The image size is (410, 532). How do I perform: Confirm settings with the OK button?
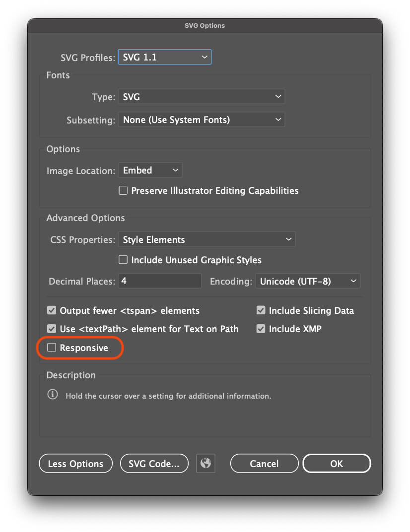(337, 464)
